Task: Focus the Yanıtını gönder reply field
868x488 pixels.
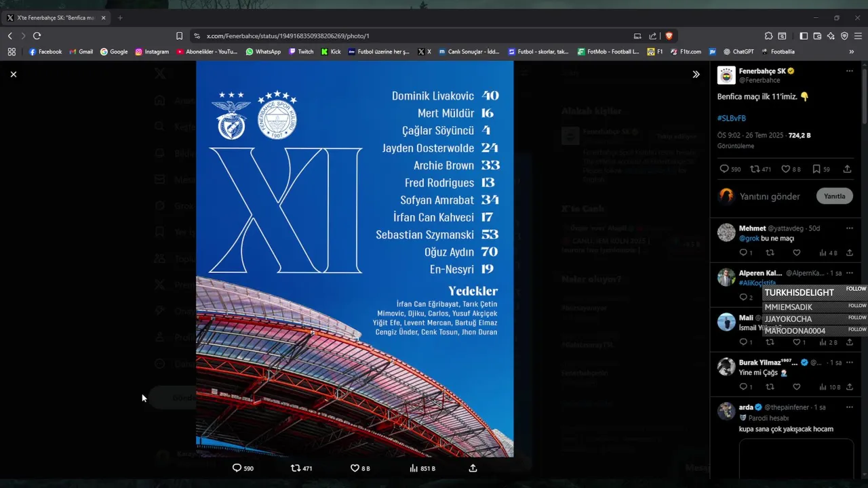Action: [x=770, y=197]
